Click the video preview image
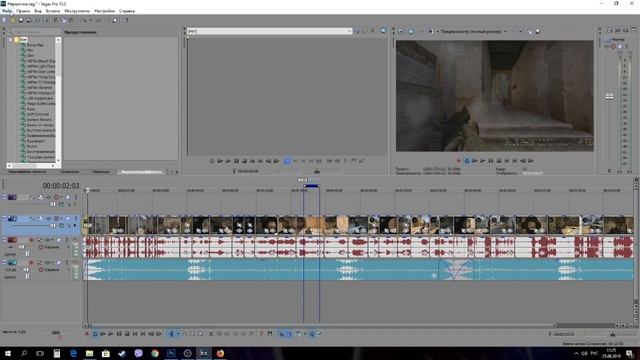640x360 pixels. point(494,96)
